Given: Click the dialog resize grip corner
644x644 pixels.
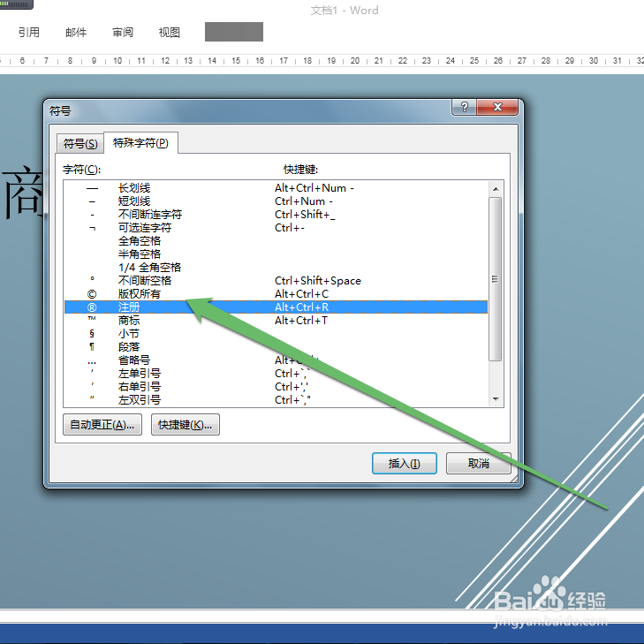Looking at the screenshot, I should coord(514,479).
